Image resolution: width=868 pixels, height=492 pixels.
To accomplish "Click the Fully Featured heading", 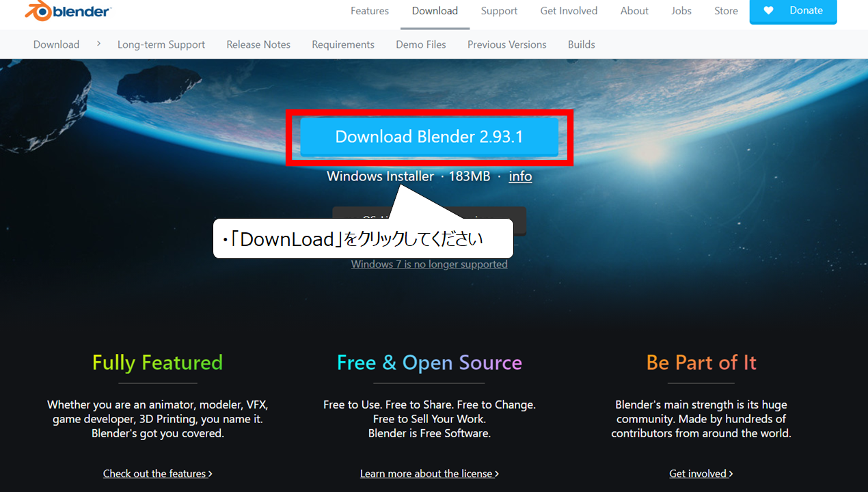I will [x=158, y=362].
